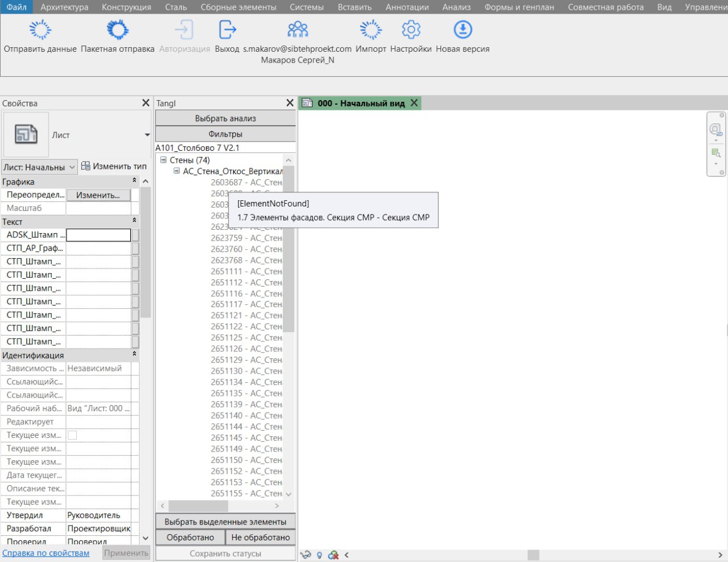Click the view's horizontal scrollbar thumb
728x562 pixels.
click(x=533, y=555)
